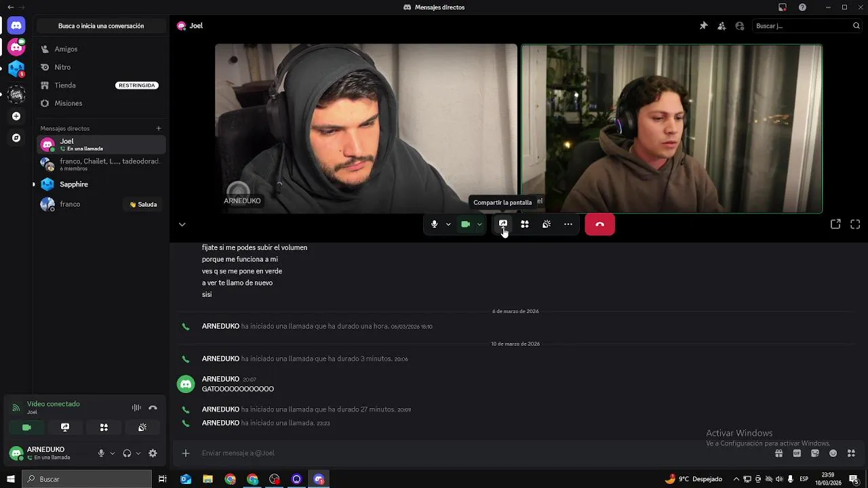Open soundboard in the bottom-left voice panel

(142, 428)
